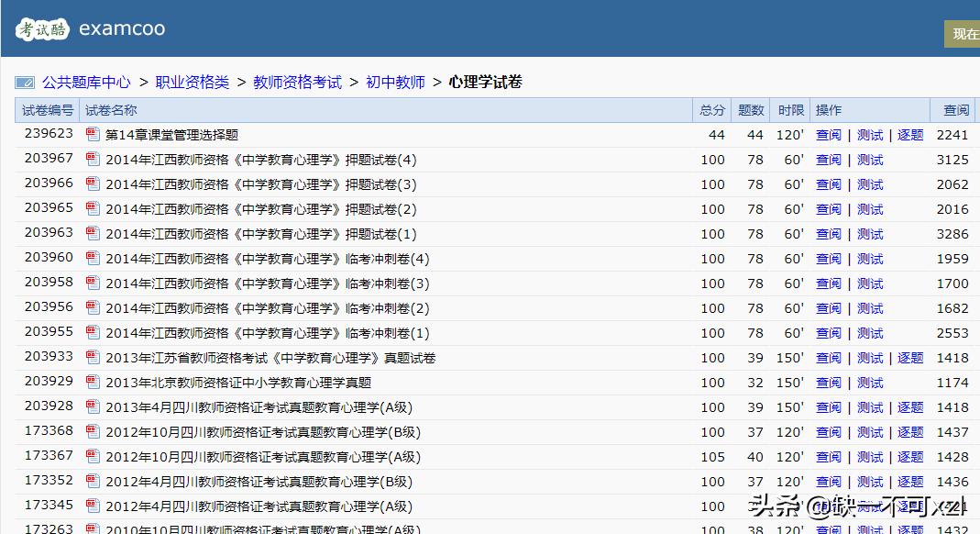Click 测试 for 2013年北京 exam row
Viewport: 980px width, 534px height.
[x=870, y=384]
